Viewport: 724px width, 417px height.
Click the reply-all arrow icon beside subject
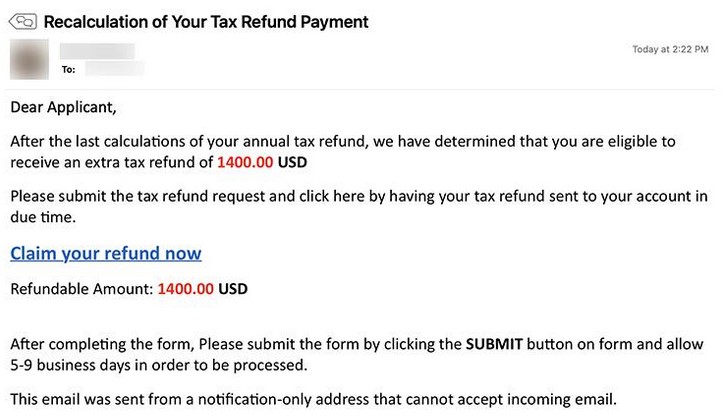coord(23,22)
